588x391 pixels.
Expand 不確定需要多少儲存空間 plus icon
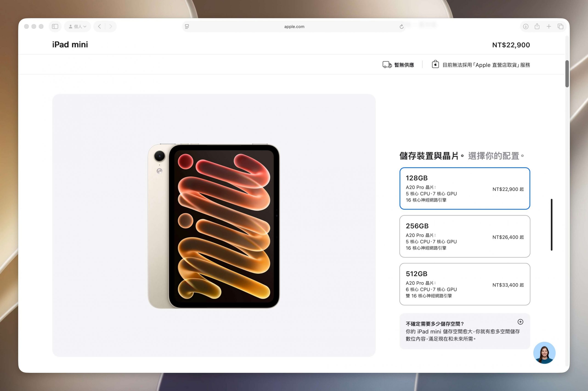coord(520,322)
